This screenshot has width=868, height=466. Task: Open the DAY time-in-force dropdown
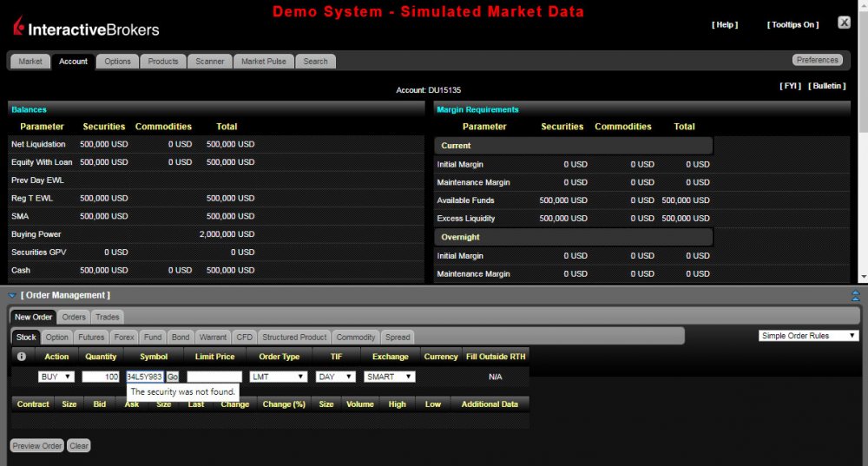point(336,377)
